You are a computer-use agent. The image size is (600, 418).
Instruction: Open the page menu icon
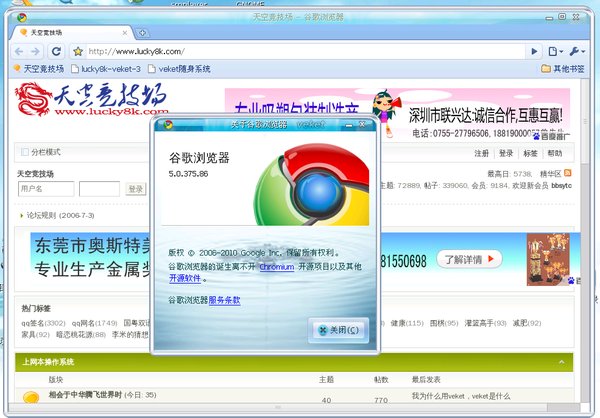555,51
